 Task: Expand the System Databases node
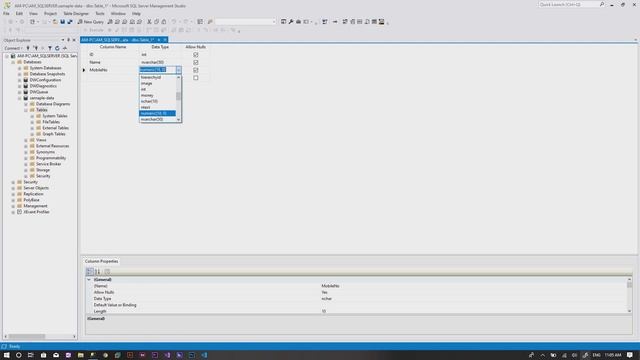(19, 68)
